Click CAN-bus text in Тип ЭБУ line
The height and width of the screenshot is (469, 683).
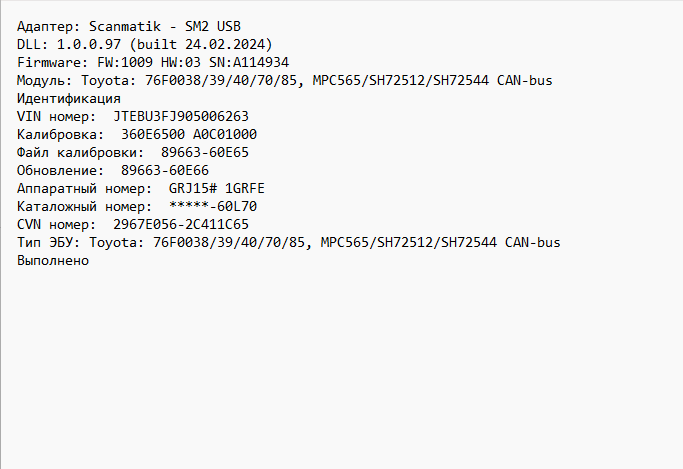(533, 242)
